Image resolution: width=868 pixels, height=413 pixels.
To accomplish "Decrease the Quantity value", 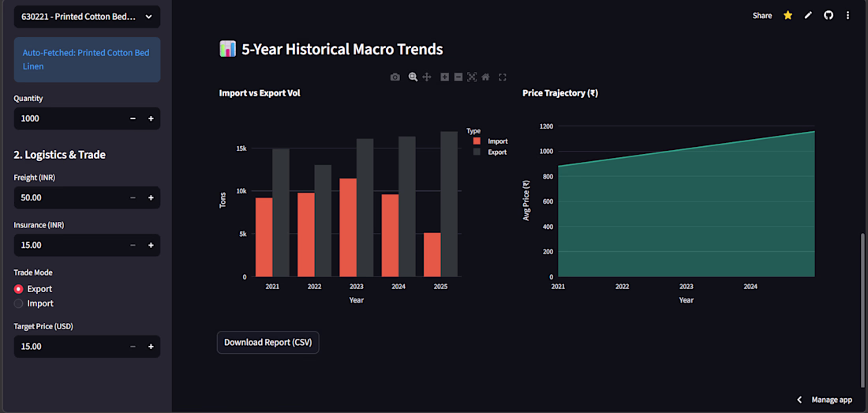I will coord(133,118).
